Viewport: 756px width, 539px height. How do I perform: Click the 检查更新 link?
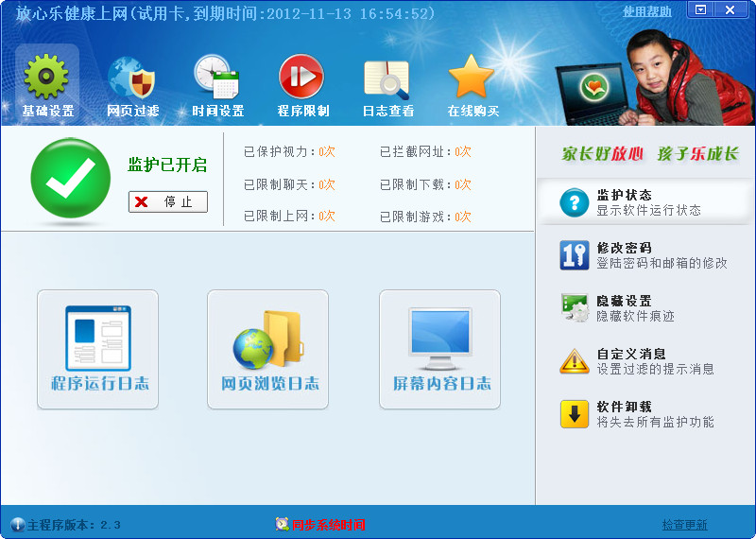684,525
